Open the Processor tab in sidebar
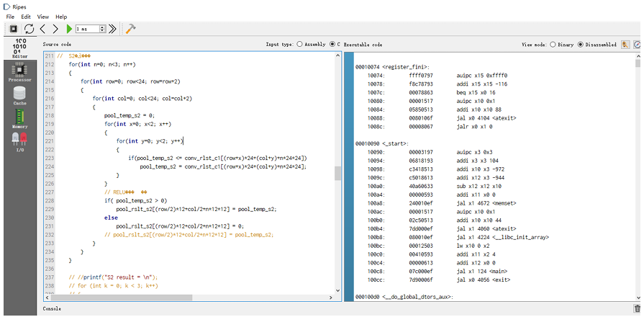The image size is (644, 317). click(19, 71)
